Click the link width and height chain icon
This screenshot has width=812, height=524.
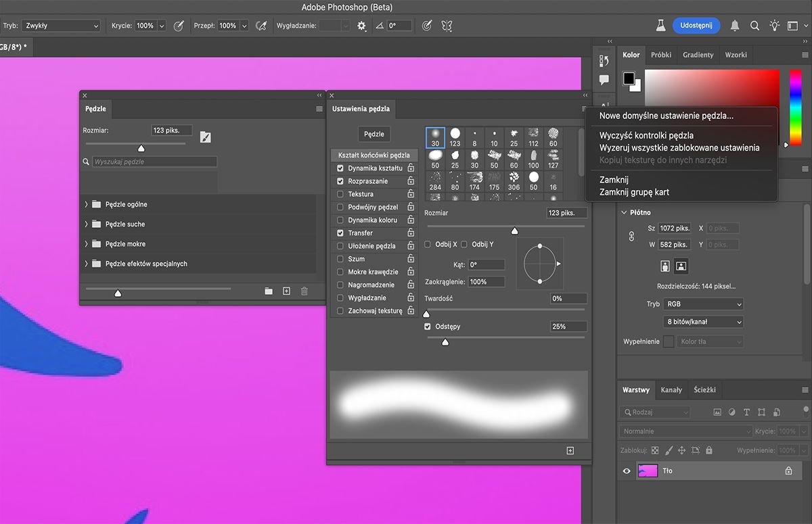pyautogui.click(x=631, y=237)
